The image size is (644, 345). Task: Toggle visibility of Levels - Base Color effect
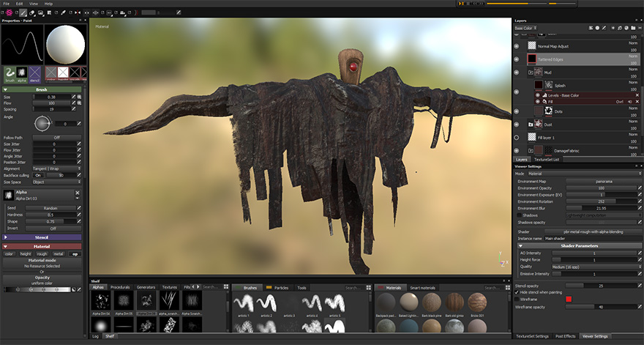pyautogui.click(x=538, y=95)
